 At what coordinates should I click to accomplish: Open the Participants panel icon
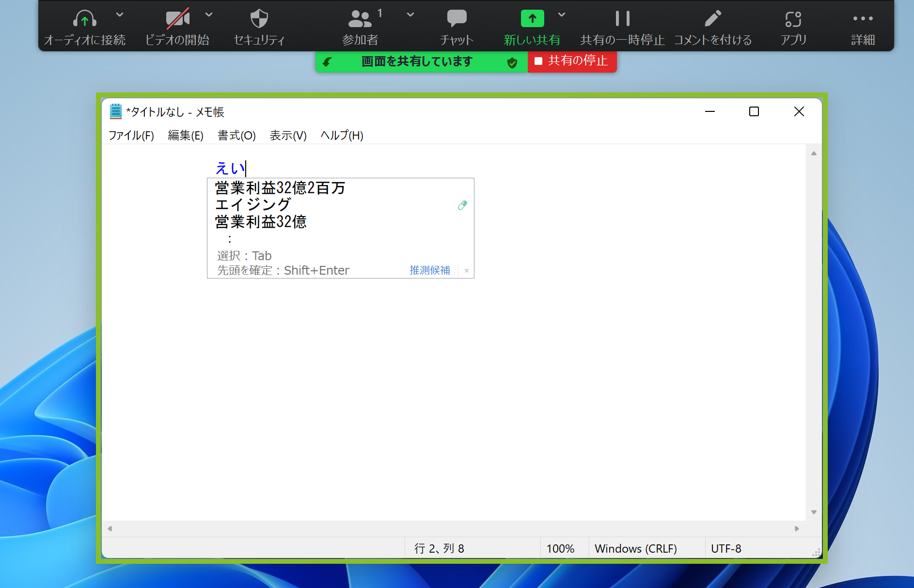click(360, 19)
